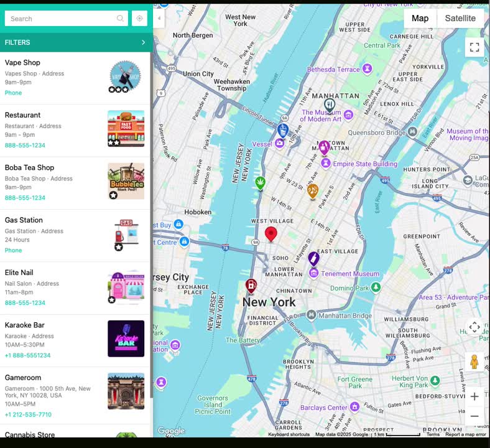This screenshot has height=448, width=490.
Task: Call Karaoke Bar at +1 888-5551234
Action: tap(27, 355)
